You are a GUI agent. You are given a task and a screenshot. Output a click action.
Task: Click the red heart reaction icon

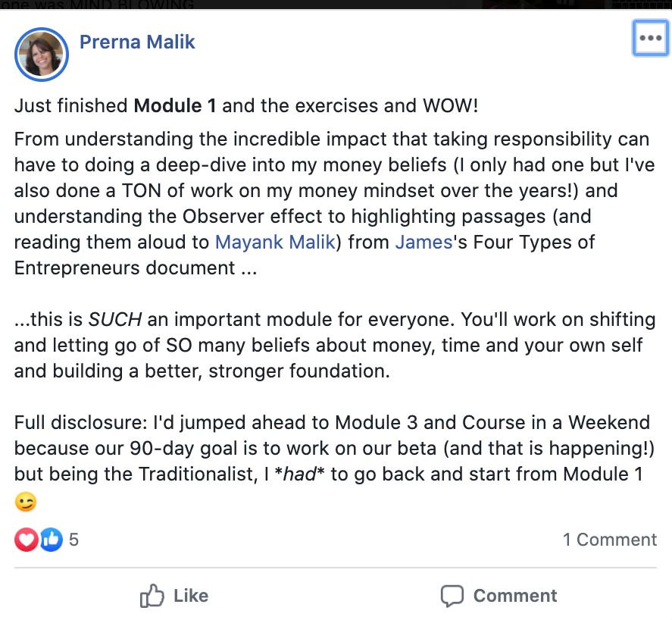(27, 540)
